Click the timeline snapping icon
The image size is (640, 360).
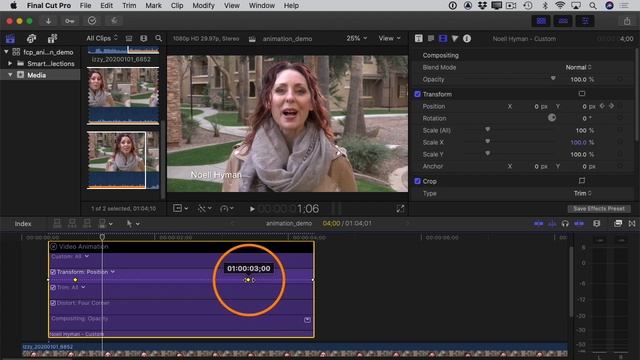(579, 224)
